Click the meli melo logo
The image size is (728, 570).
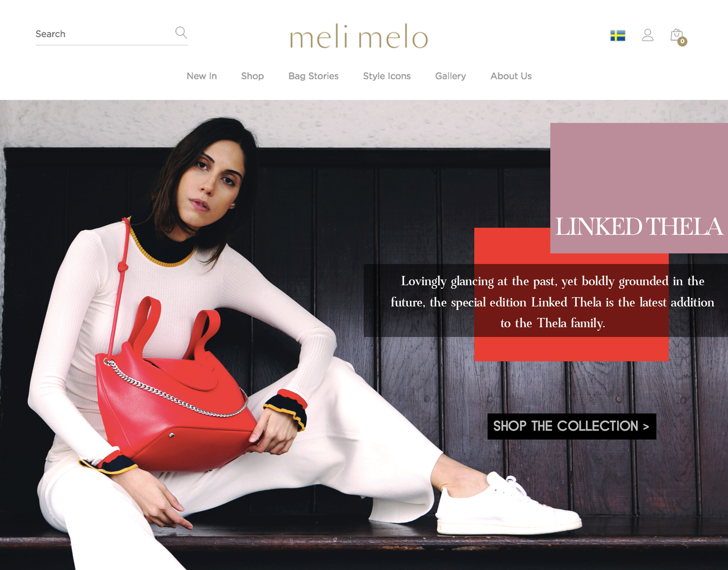359,36
